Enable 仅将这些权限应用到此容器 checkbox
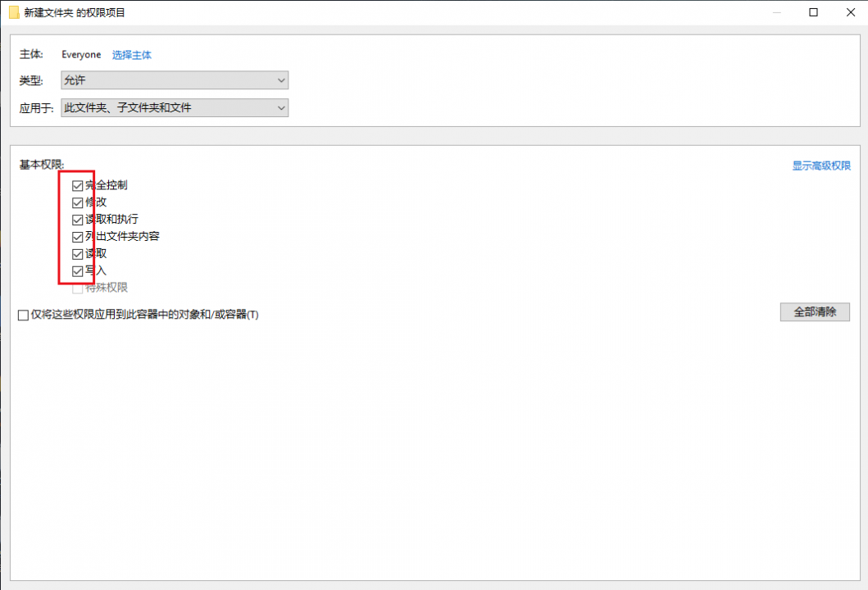Viewport: 868px width, 590px height. (x=24, y=315)
